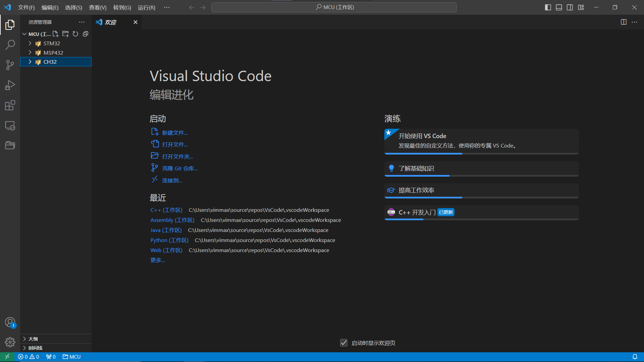Open the 查看(V) menu
The width and height of the screenshot is (644, 362).
pyautogui.click(x=98, y=7)
